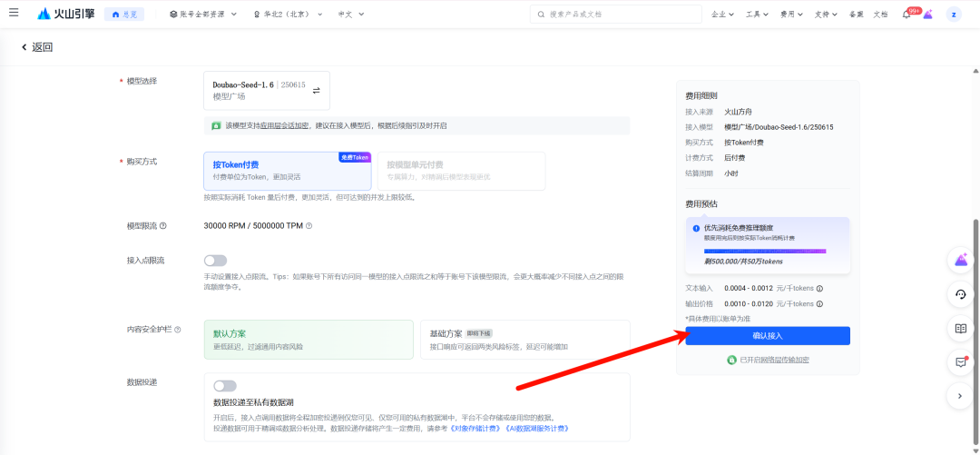Click the 免费Token badge on the Token option
The width and height of the screenshot is (980, 455).
(355, 157)
